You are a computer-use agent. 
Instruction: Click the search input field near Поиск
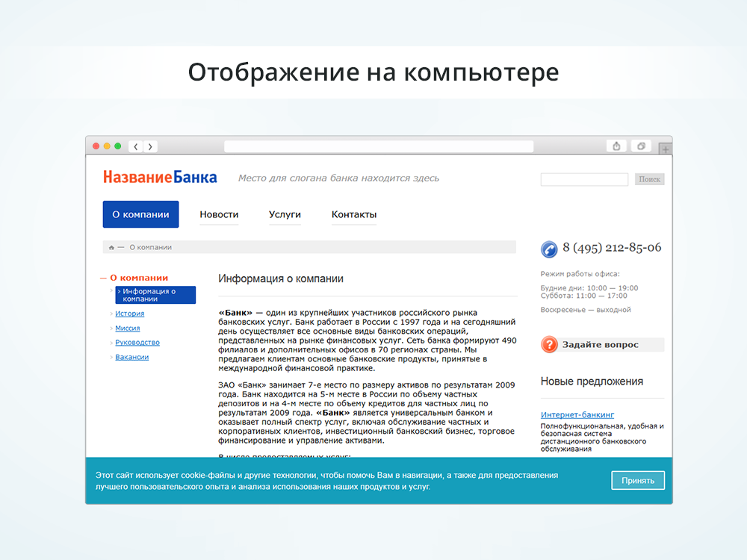point(583,178)
